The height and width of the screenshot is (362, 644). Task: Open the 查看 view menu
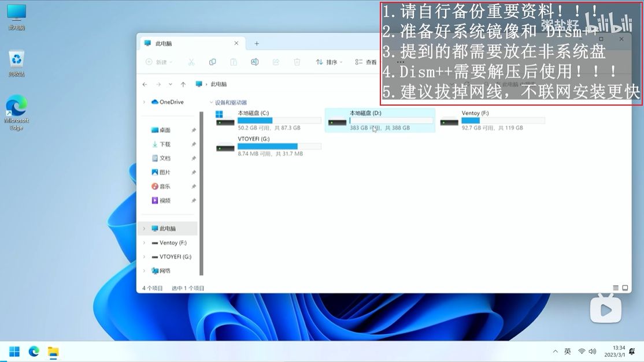pos(366,62)
